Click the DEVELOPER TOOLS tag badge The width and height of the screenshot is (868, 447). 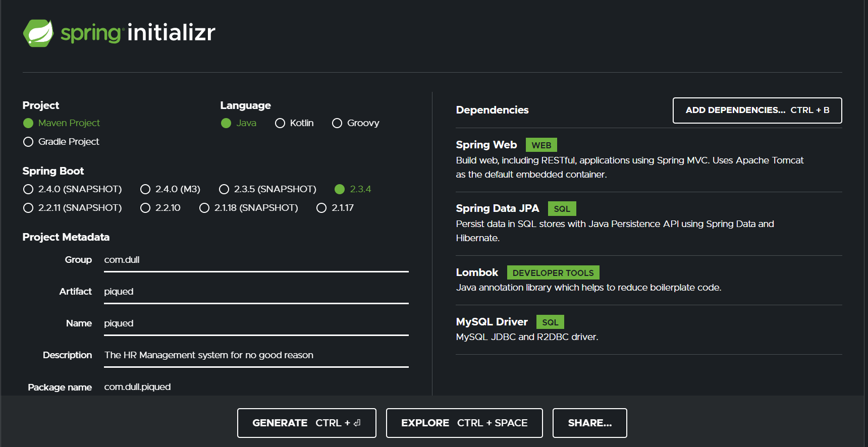[553, 273]
